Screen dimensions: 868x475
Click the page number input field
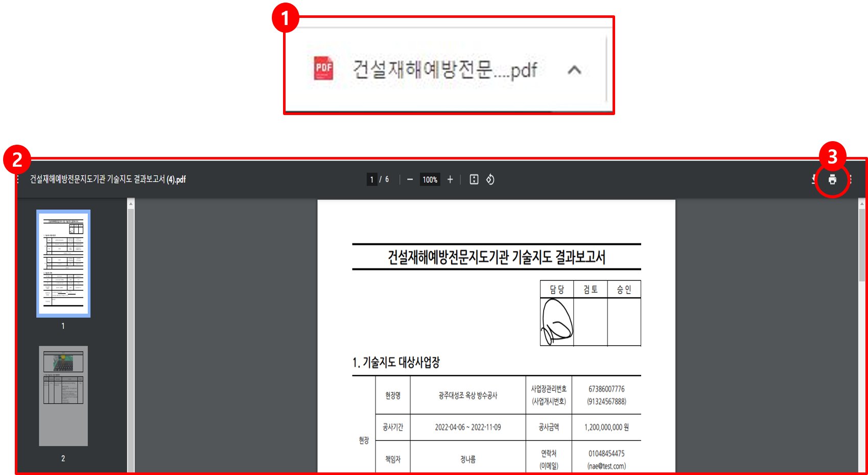[372, 179]
